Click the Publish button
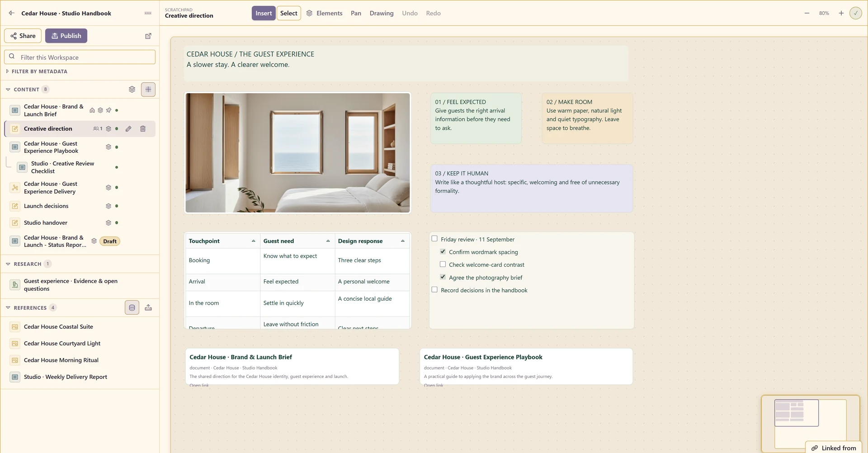Viewport: 868px width, 453px height. (x=66, y=36)
